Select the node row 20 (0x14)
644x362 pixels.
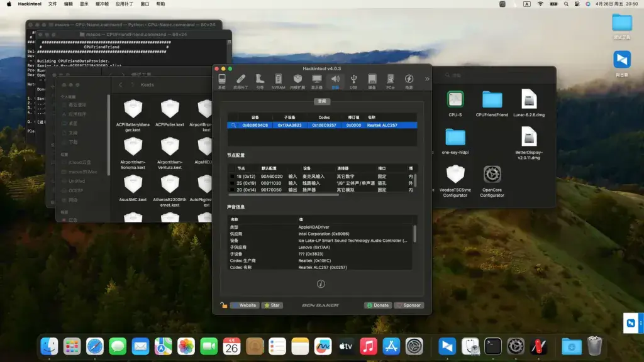[x=322, y=190]
